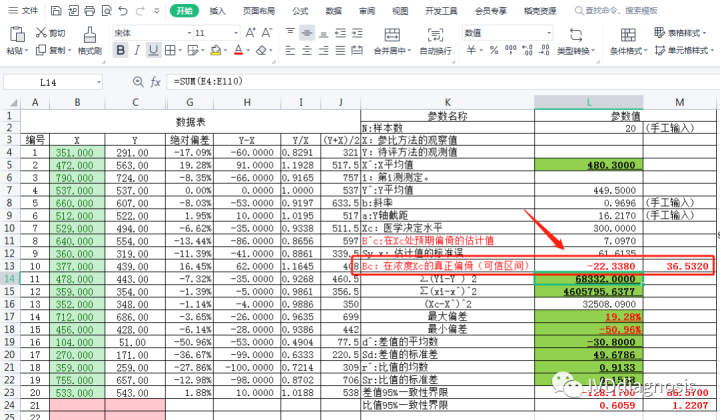
Task: Align text to vertical middle
Action: click(x=307, y=33)
